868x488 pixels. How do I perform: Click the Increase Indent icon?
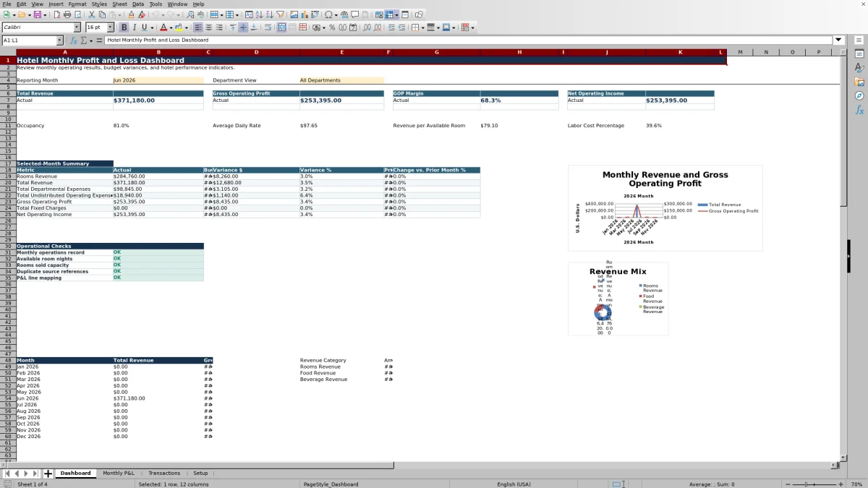391,27
